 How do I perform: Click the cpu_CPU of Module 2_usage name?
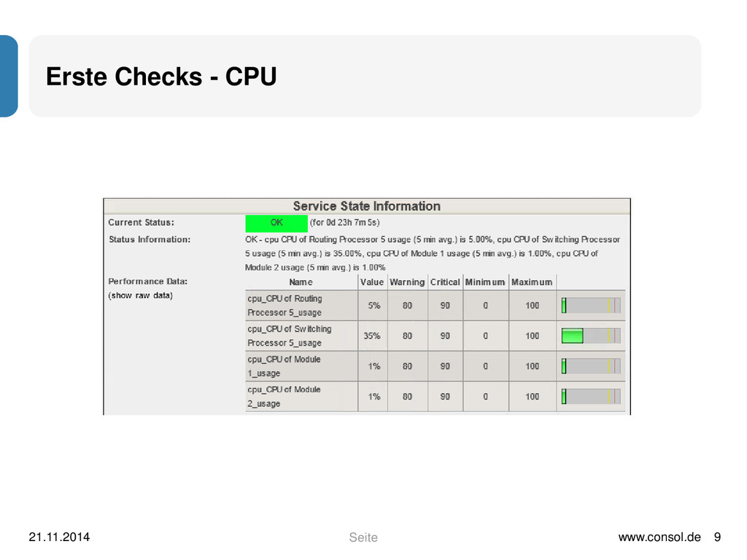284,397
